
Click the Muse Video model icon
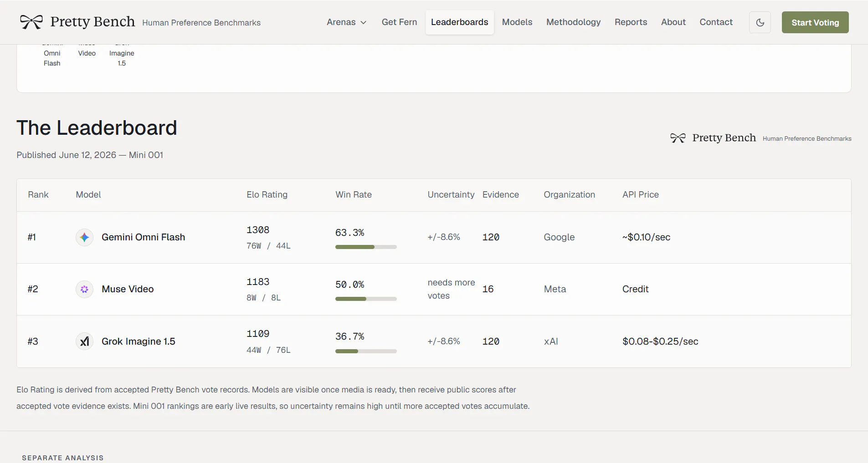(x=84, y=289)
